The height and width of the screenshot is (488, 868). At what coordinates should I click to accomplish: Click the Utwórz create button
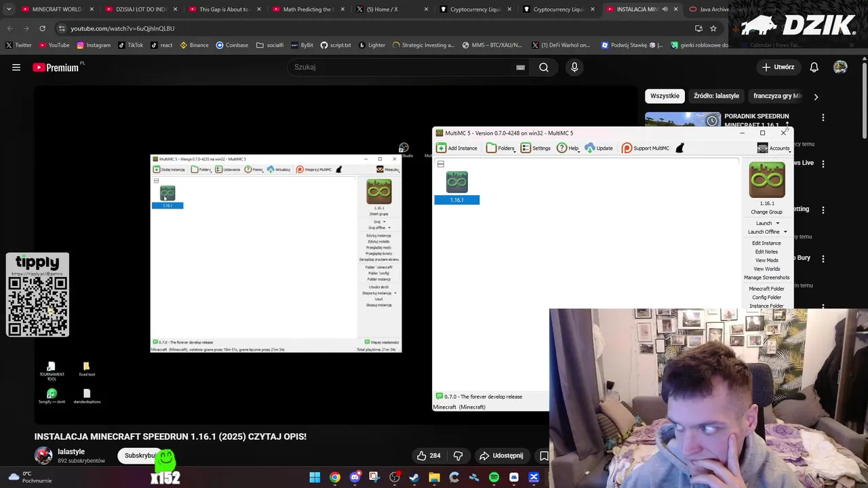777,67
